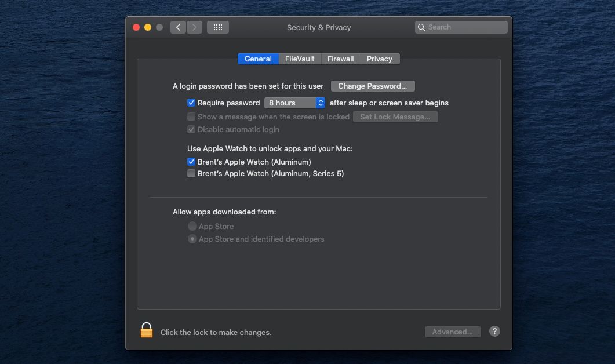The width and height of the screenshot is (615, 364).
Task: Uncheck Brent's Apple Watch (Aluminum)
Action: [x=191, y=162]
